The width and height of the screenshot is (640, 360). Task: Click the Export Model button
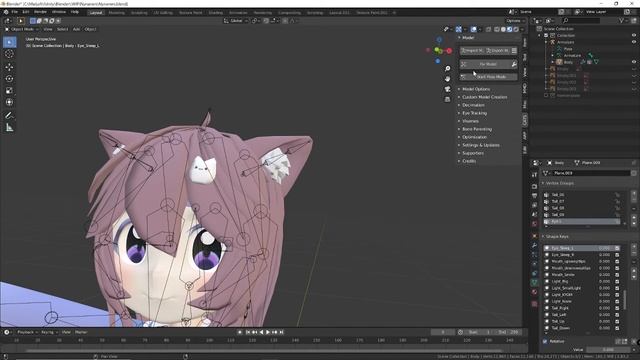point(498,51)
